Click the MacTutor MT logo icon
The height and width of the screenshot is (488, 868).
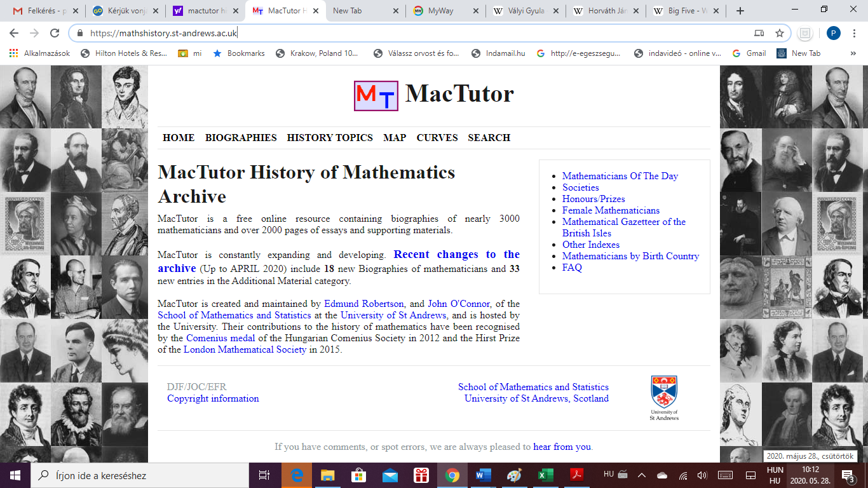click(x=376, y=96)
